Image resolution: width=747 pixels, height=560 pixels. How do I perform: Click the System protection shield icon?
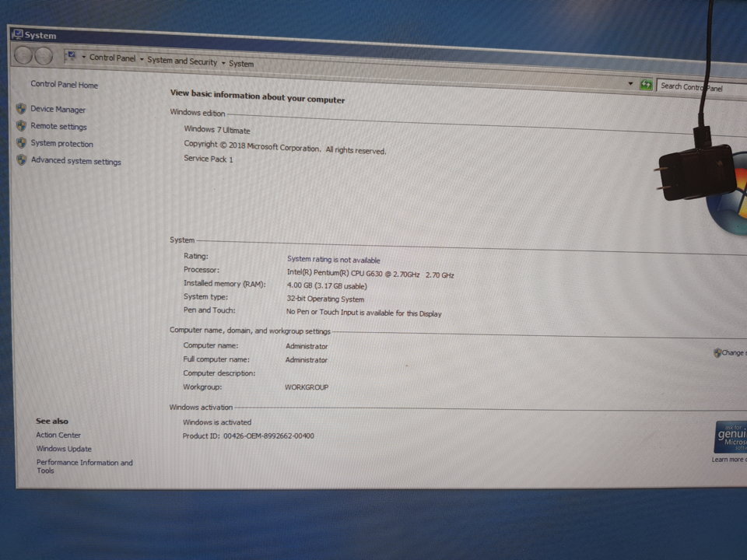coord(21,142)
